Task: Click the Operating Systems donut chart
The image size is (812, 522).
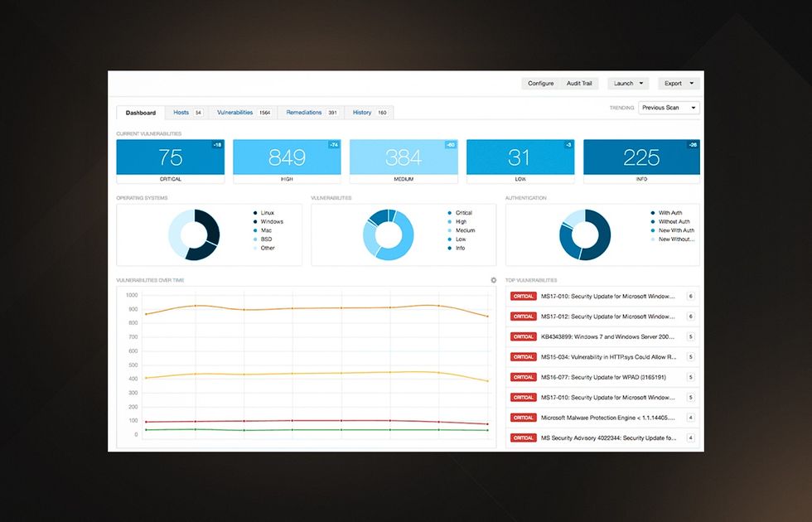Action: (194, 234)
